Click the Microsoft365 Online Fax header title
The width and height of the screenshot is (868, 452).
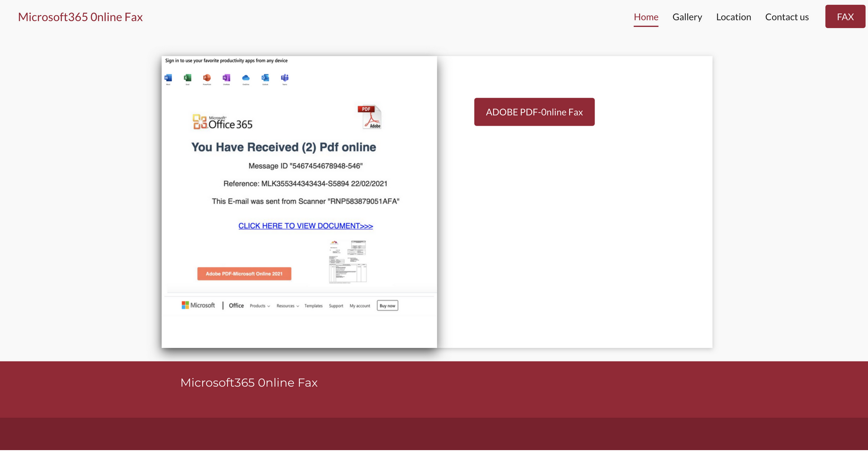[x=80, y=17]
